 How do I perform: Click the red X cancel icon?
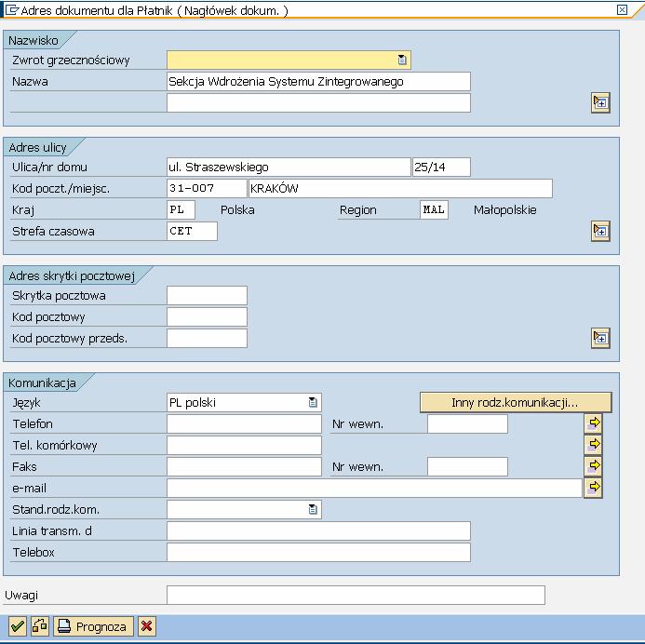pos(147,626)
